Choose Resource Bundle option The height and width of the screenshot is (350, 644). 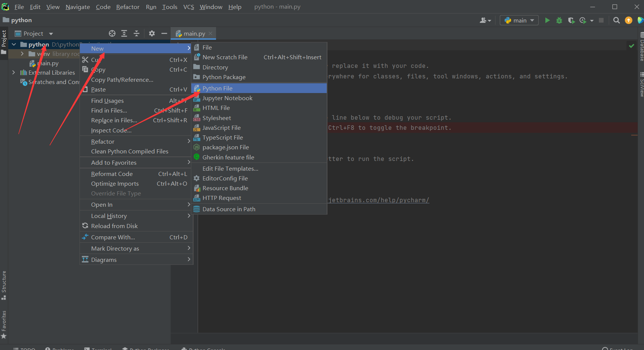(x=259, y=188)
